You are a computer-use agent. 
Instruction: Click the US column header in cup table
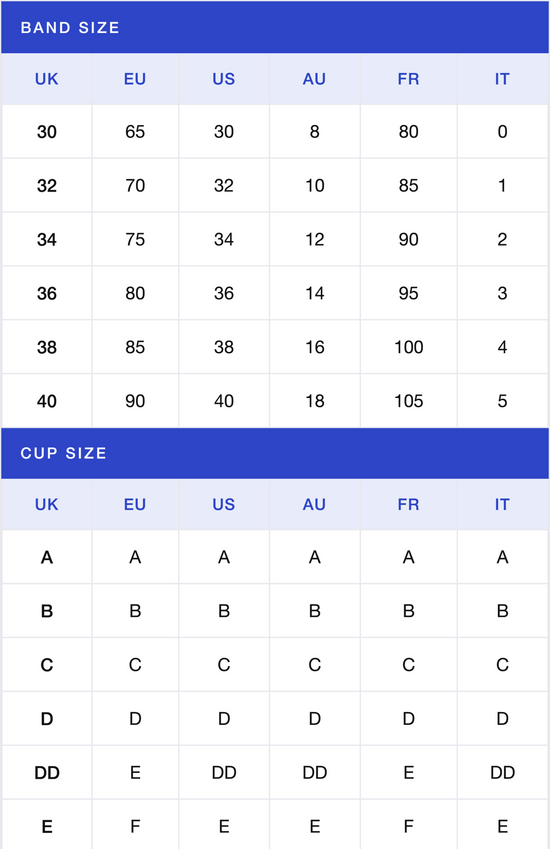pos(224,505)
